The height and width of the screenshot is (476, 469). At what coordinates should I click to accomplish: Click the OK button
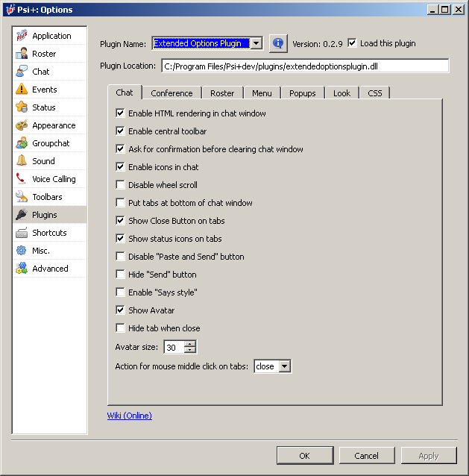(x=304, y=456)
